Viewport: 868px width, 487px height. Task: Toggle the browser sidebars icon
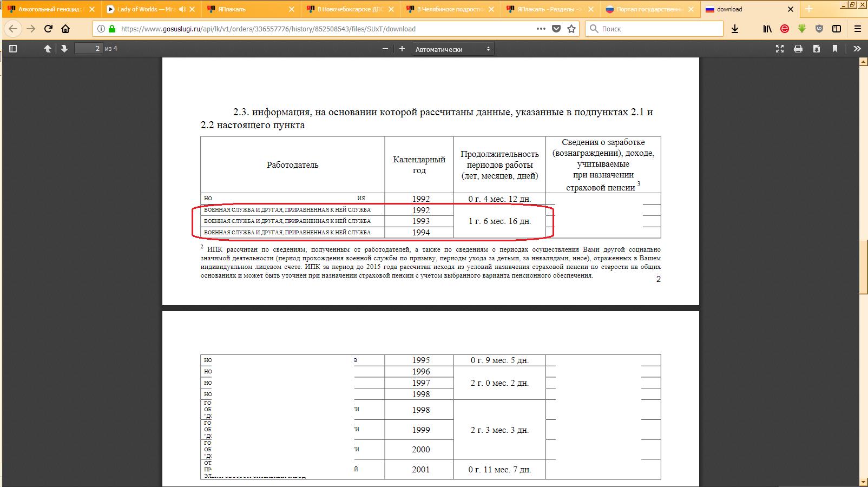837,29
